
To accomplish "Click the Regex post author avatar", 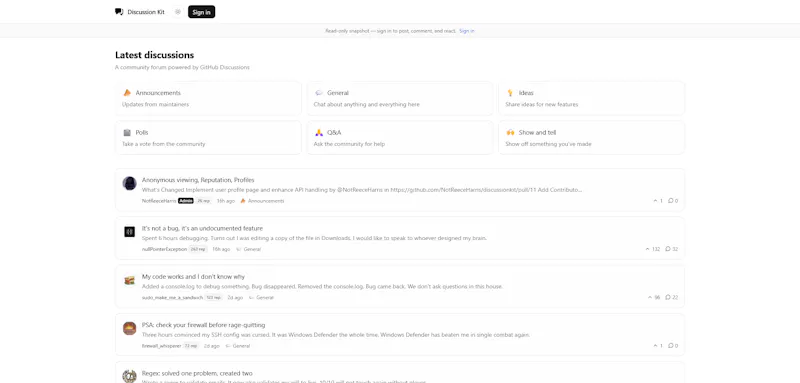I will click(130, 376).
